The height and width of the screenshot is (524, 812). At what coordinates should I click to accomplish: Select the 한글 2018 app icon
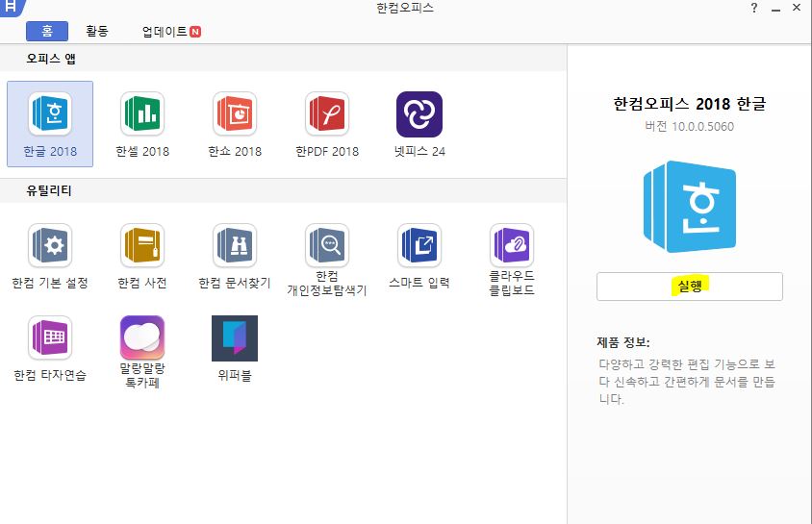click(x=50, y=113)
